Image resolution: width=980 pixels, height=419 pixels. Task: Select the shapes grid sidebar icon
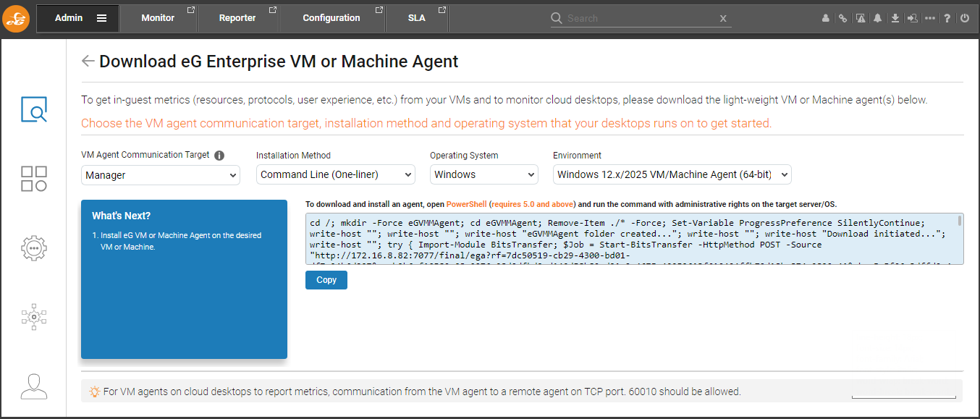(x=34, y=179)
